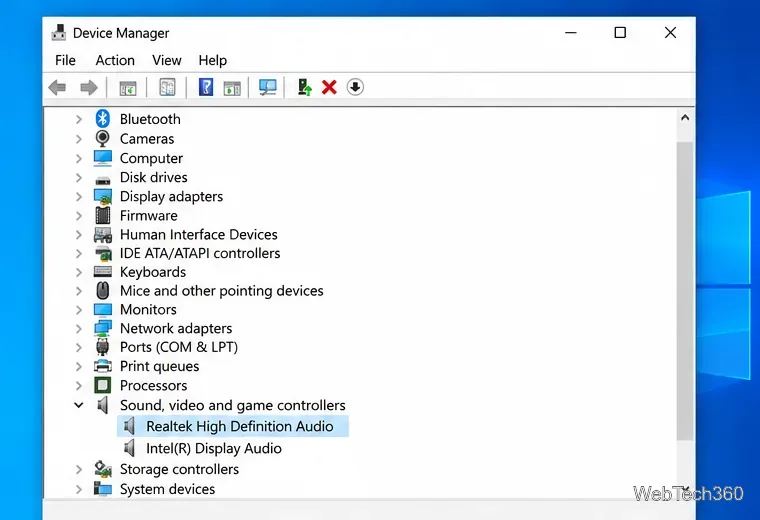Click the IDE ATA/ATAPI controllers icon

click(103, 253)
